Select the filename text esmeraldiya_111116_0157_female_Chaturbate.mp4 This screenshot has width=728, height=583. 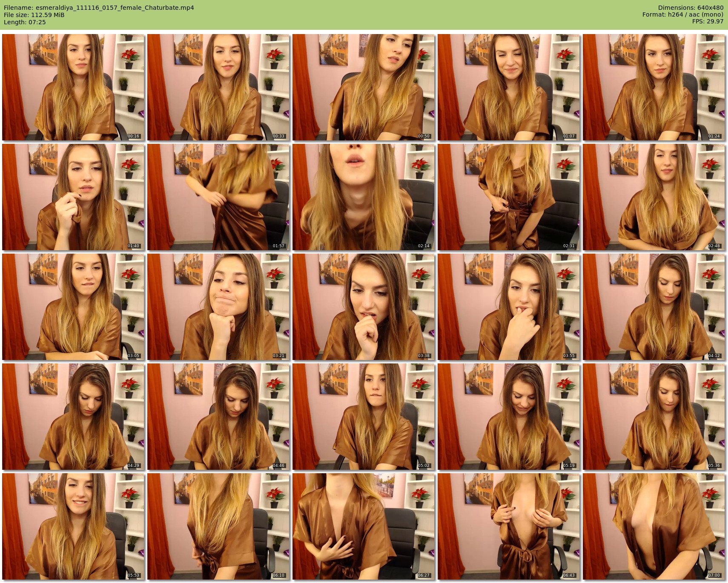click(115, 8)
